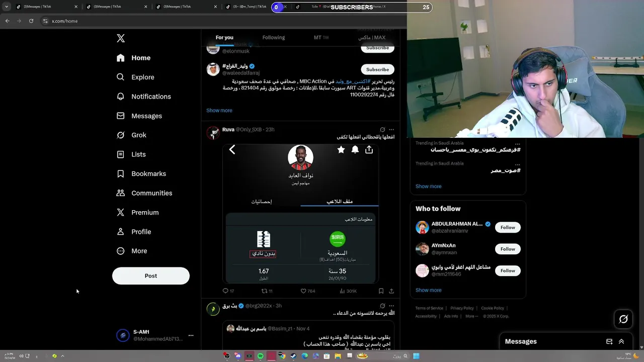Open the browser tab search dropdown
Viewport: 644px width, 362px height.
6,7
